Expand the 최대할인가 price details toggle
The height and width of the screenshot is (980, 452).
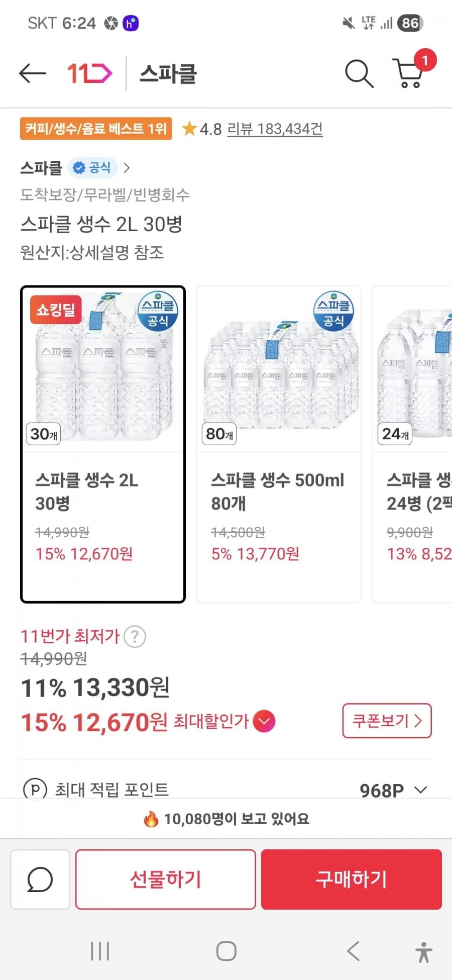tap(264, 722)
